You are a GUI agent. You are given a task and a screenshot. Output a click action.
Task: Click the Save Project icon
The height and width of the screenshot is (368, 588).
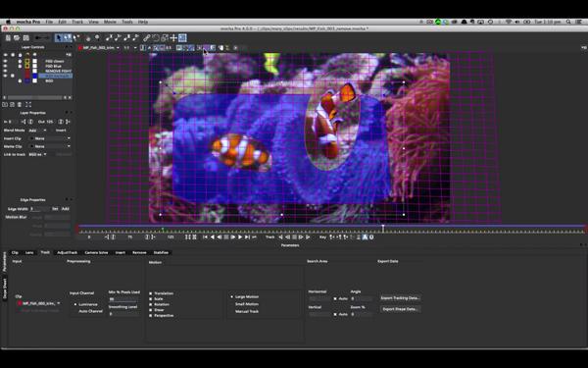[x=25, y=38]
